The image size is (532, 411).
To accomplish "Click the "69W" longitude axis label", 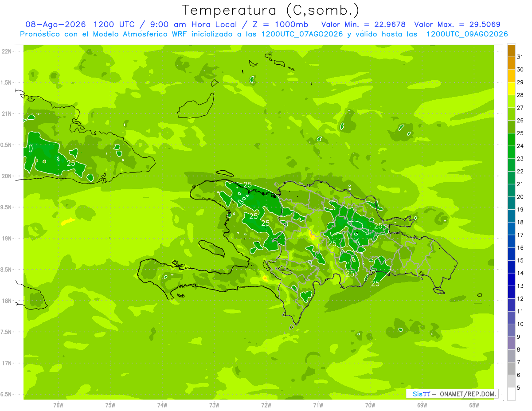I will click(422, 405).
